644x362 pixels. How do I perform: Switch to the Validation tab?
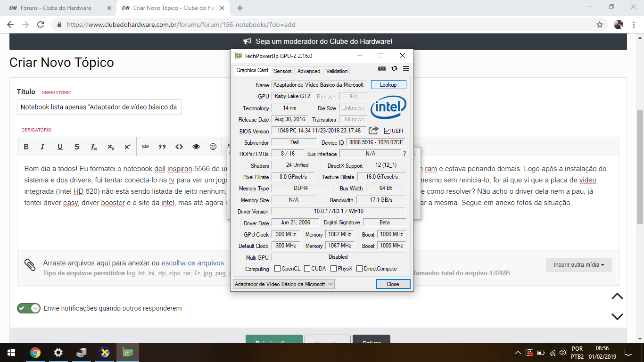[337, 71]
